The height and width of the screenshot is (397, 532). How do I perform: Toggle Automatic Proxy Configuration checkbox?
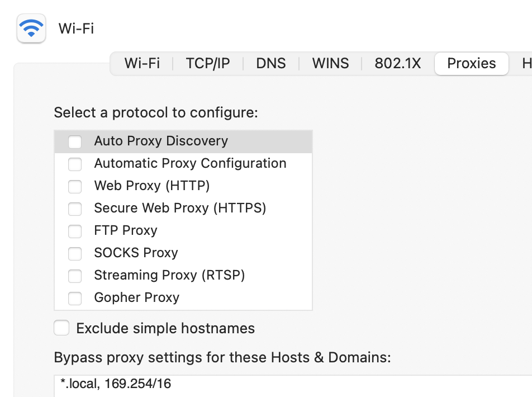[75, 164]
